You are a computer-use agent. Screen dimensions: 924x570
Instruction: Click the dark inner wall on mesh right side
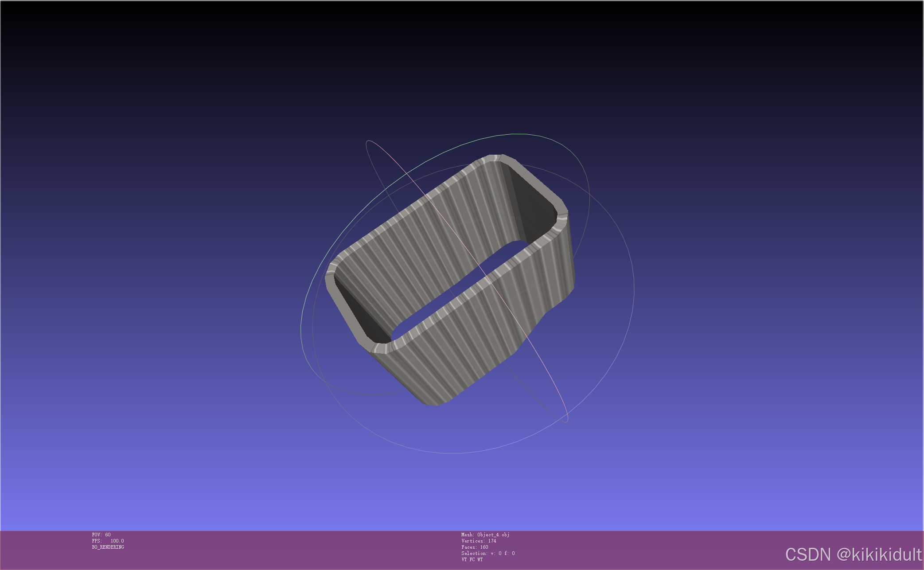point(534,208)
